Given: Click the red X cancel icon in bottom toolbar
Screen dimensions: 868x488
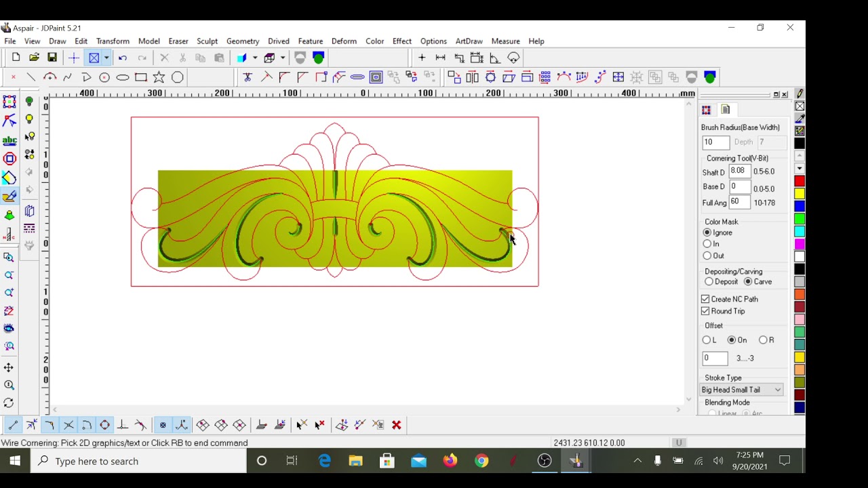Looking at the screenshot, I should [397, 425].
